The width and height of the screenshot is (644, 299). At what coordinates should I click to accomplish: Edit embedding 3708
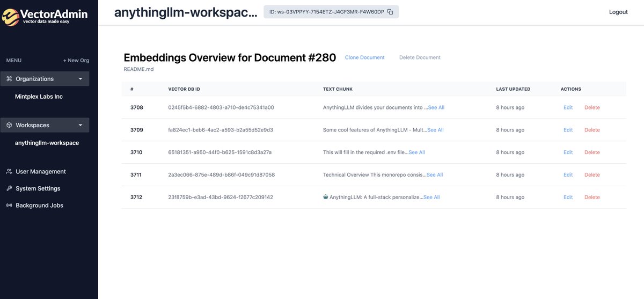(x=568, y=107)
